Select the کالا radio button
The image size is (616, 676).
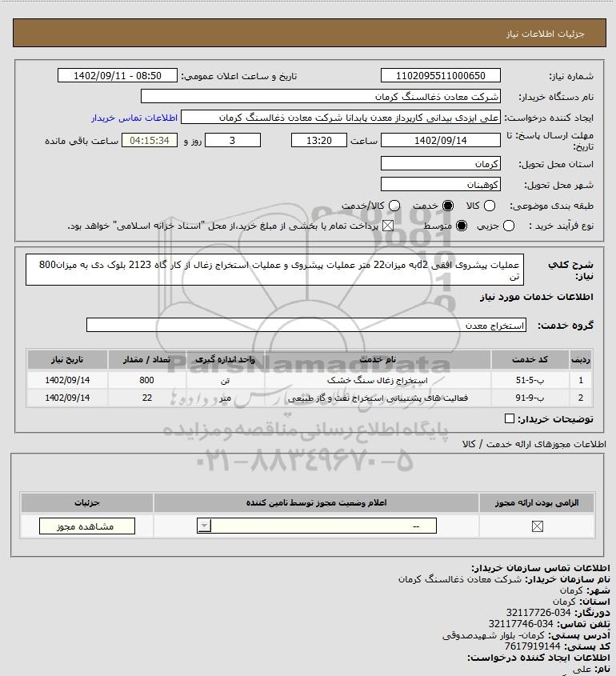[490, 206]
